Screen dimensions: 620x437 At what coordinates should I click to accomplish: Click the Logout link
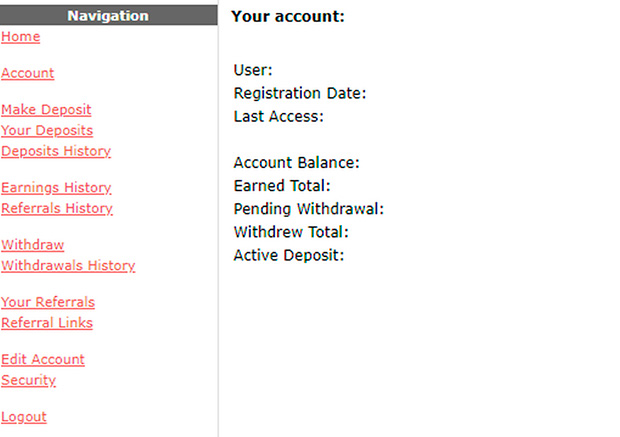coord(24,417)
